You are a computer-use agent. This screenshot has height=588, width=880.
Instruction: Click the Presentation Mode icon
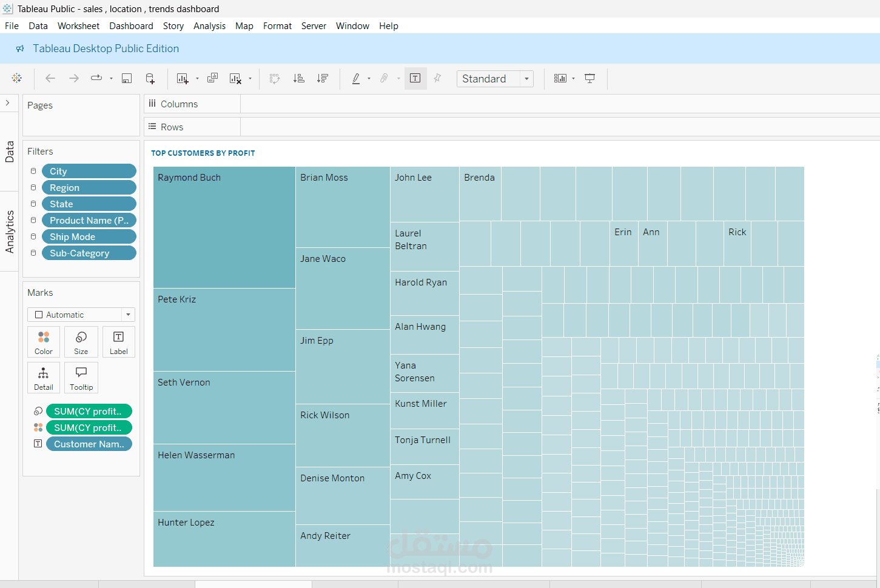[589, 78]
